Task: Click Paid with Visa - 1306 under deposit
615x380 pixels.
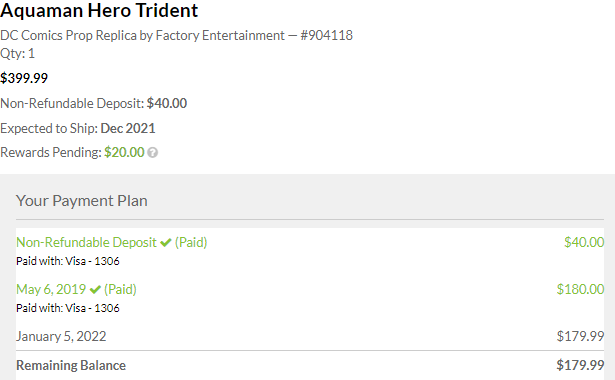Action: point(67,261)
